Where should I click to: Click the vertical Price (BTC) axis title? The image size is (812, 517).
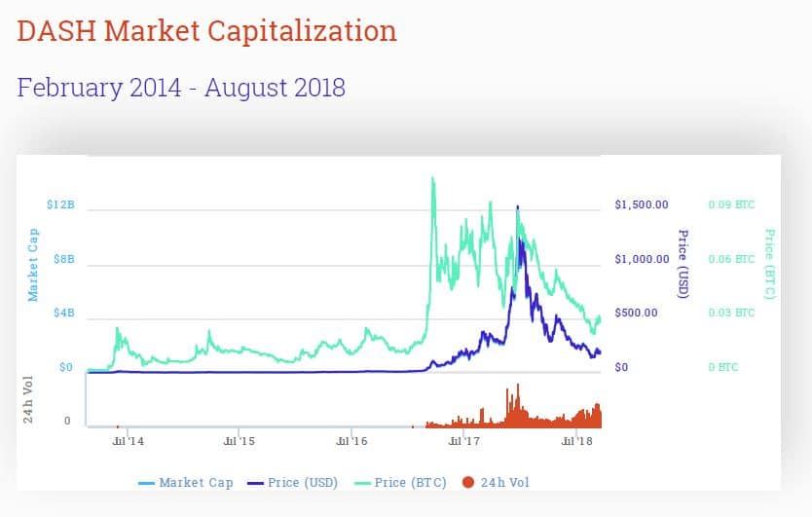point(769,264)
